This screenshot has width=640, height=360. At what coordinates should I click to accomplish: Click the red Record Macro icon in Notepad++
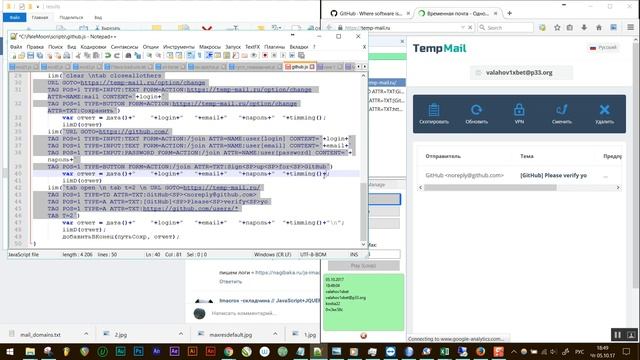(265, 56)
